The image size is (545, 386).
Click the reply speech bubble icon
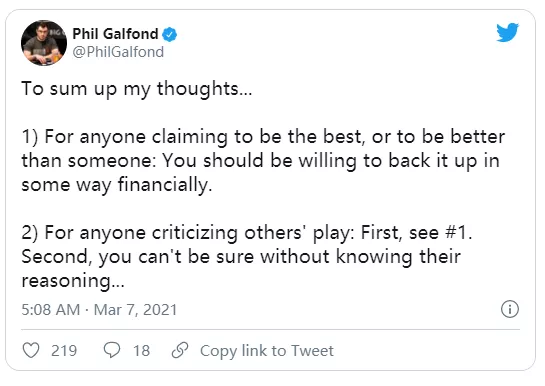pyautogui.click(x=112, y=350)
